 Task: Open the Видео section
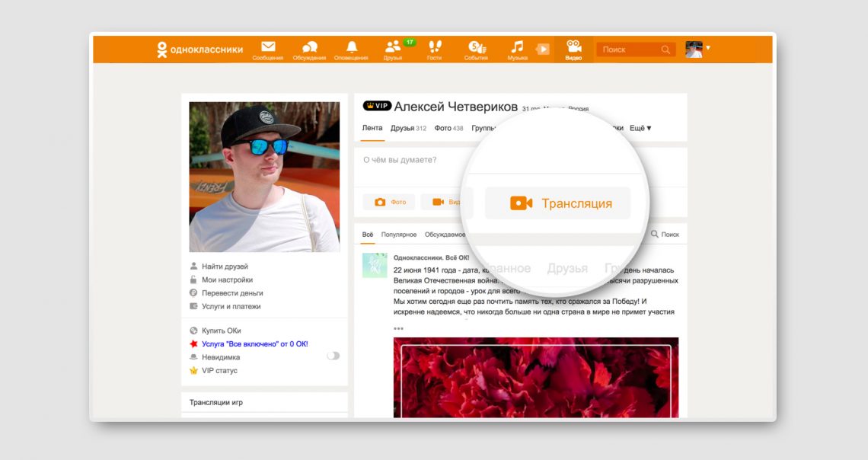tap(573, 49)
